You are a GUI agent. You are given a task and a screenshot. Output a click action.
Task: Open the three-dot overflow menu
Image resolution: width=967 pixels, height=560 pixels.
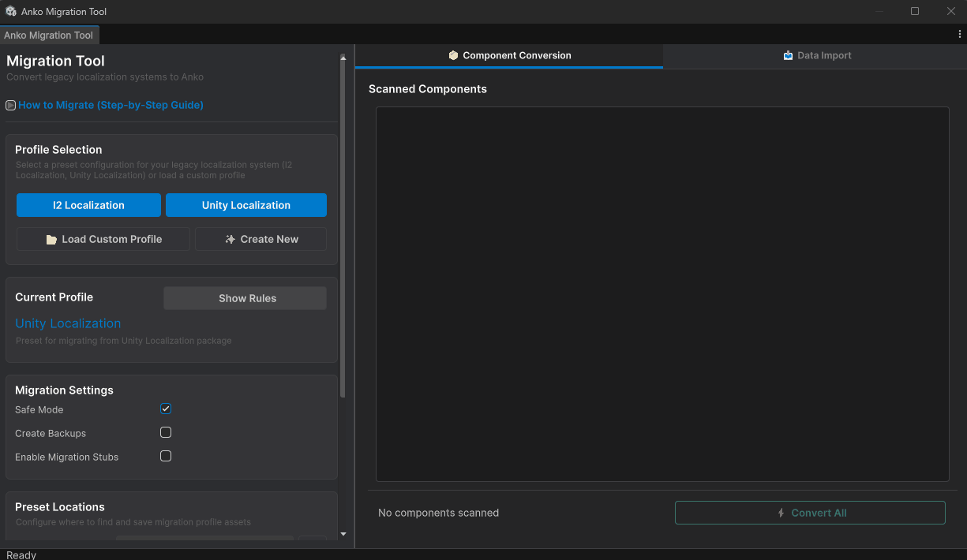[960, 34]
